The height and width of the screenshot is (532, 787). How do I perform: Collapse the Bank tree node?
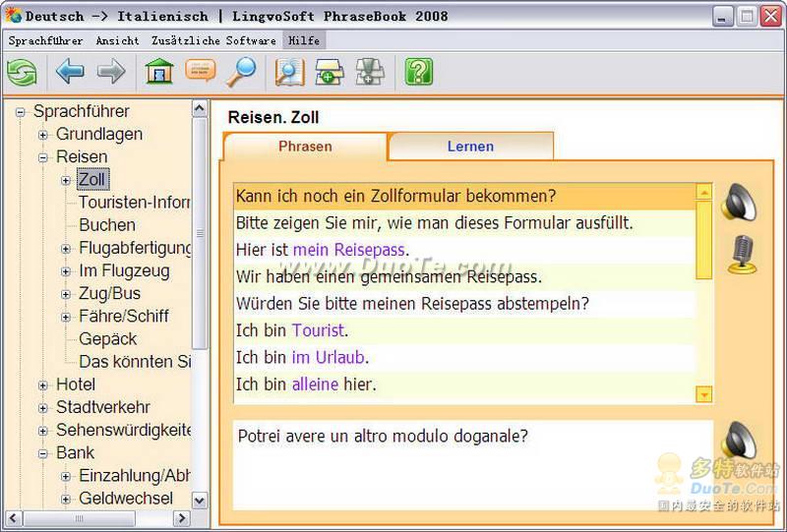tap(43, 453)
